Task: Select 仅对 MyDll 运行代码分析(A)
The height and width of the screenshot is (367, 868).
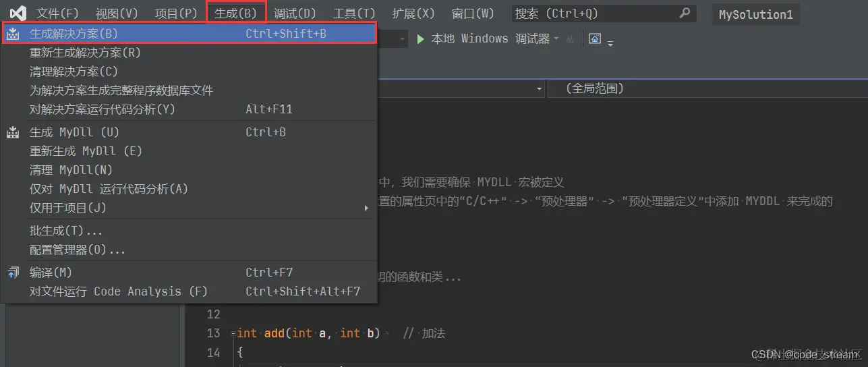Action: pyautogui.click(x=189, y=189)
